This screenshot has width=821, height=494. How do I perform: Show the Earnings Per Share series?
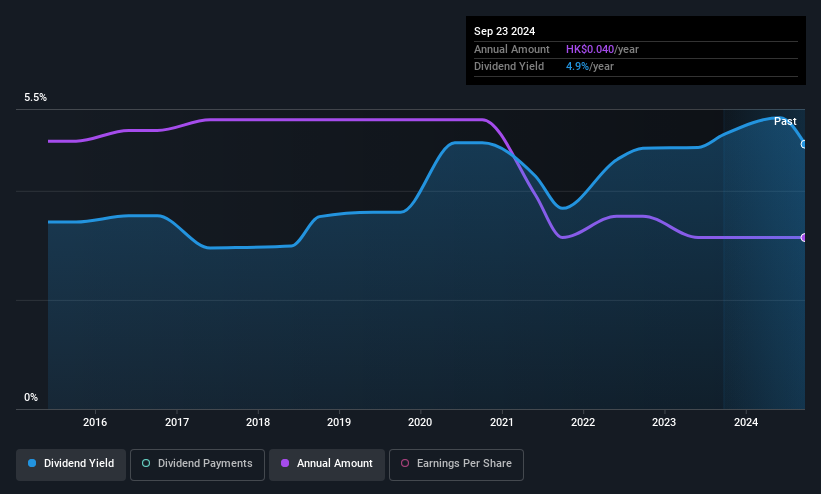pyautogui.click(x=456, y=465)
